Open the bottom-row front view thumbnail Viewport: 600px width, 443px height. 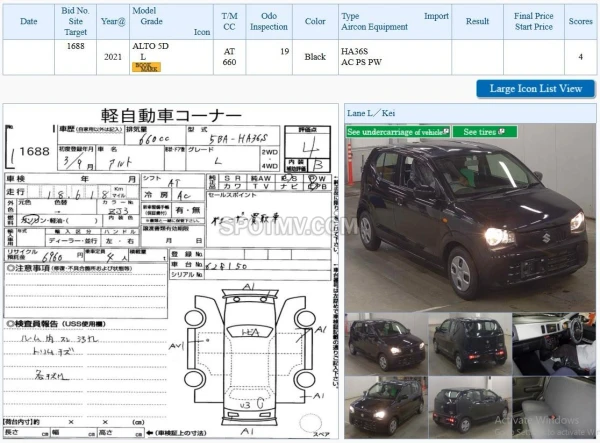(x=386, y=407)
